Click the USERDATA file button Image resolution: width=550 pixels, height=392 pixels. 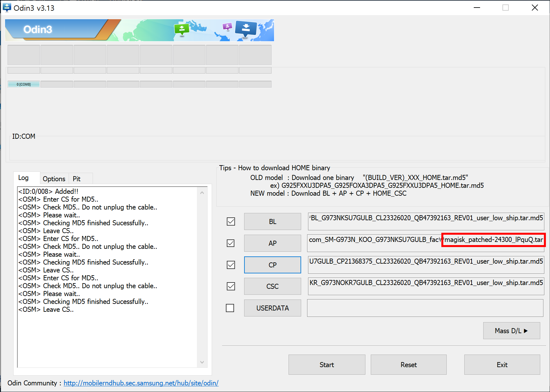click(272, 308)
